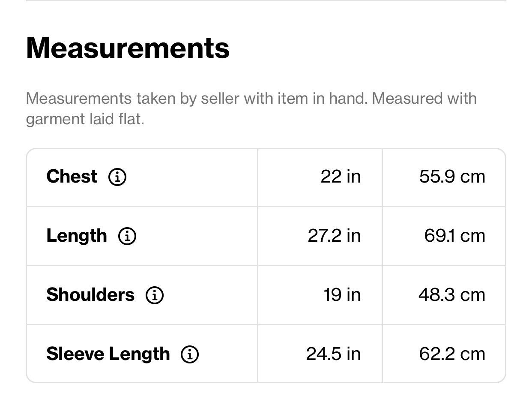
Task: Click the 24.5 in sleeve value
Action: click(x=333, y=354)
